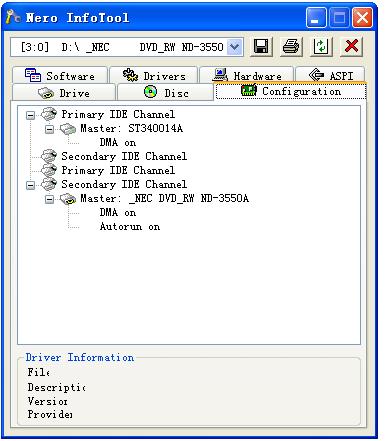The width and height of the screenshot is (387, 441).
Task: Select DMA on under the NEC DVD_RW master
Action: (x=118, y=213)
